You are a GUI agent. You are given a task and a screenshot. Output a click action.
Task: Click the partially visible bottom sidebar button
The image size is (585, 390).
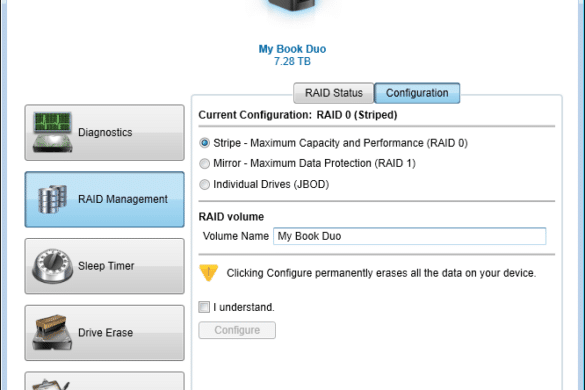point(104,381)
